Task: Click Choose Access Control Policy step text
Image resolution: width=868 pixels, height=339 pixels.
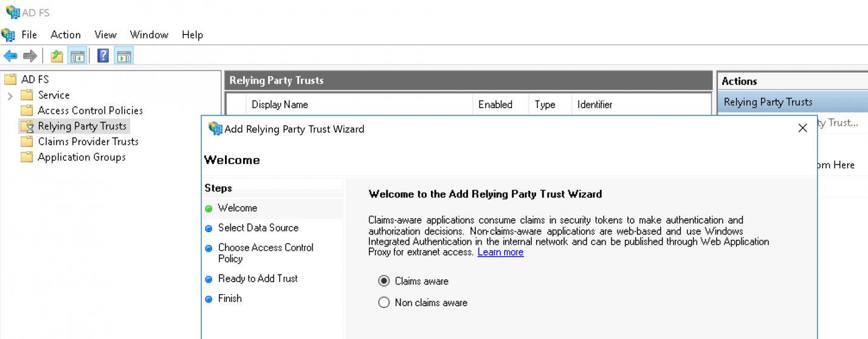Action: pyautogui.click(x=266, y=253)
